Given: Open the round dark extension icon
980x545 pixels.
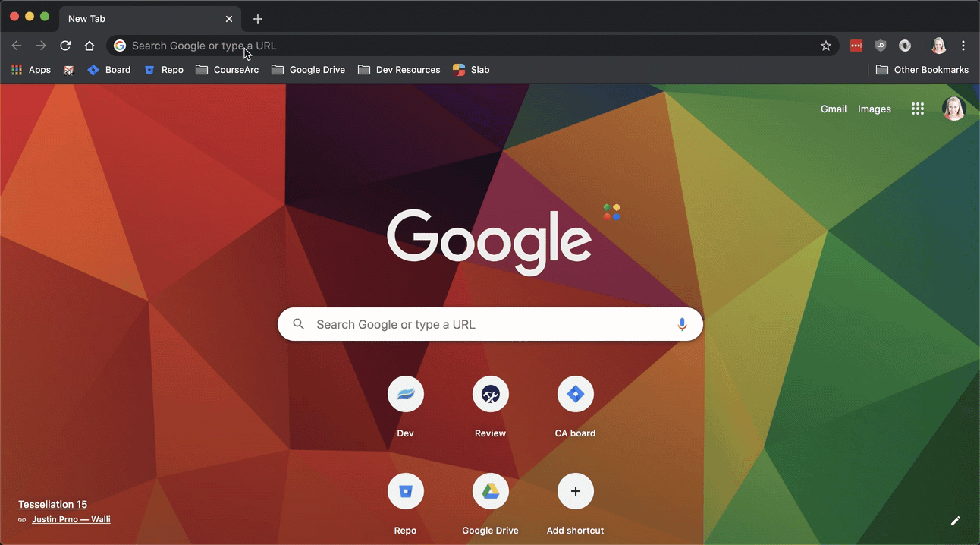Looking at the screenshot, I should [905, 46].
